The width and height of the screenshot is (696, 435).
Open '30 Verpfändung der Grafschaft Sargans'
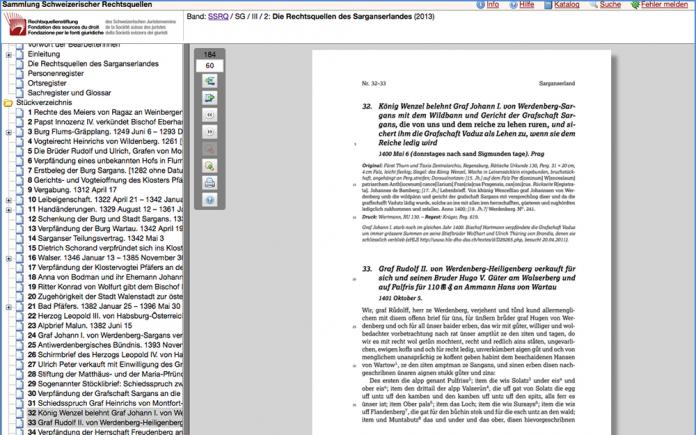pos(105,394)
